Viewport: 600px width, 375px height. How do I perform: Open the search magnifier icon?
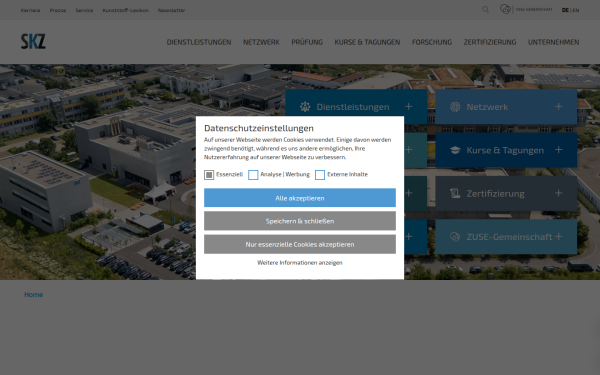click(485, 10)
